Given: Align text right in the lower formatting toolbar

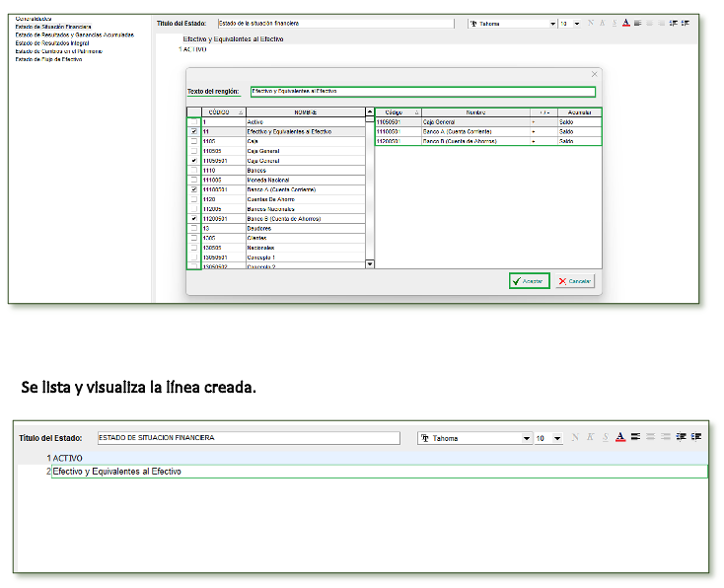Looking at the screenshot, I should 666,437.
